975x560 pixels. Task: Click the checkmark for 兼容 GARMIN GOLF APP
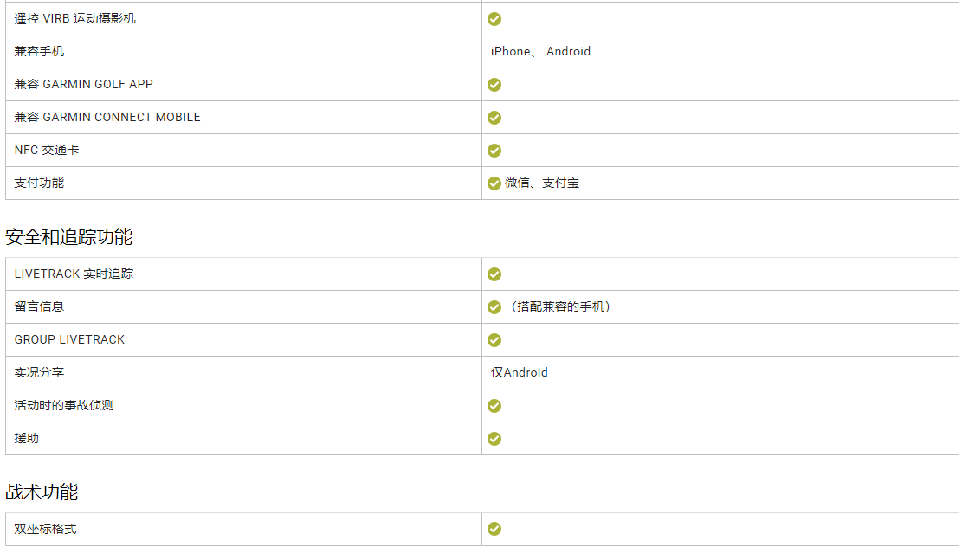click(x=494, y=85)
